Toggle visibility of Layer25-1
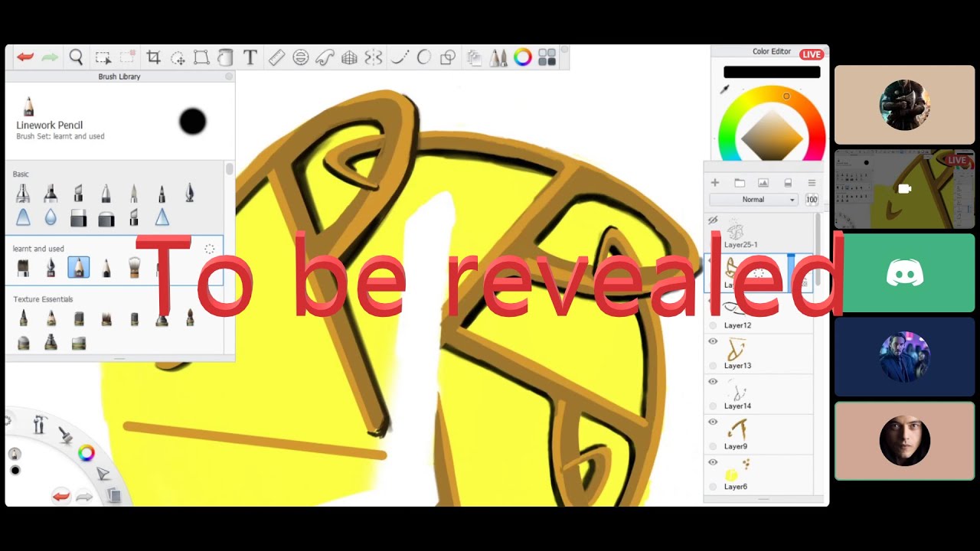 tap(713, 220)
